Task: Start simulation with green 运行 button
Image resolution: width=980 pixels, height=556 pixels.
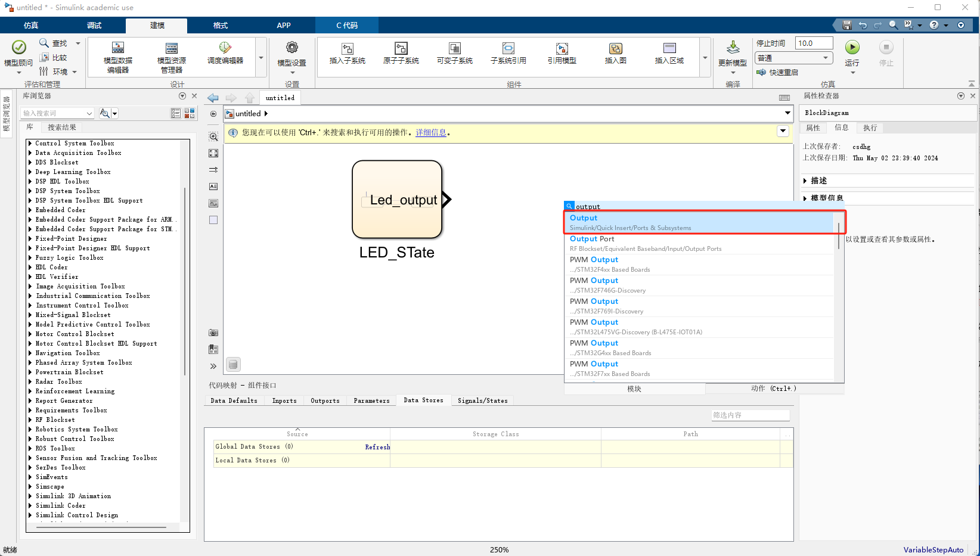Action: (852, 47)
